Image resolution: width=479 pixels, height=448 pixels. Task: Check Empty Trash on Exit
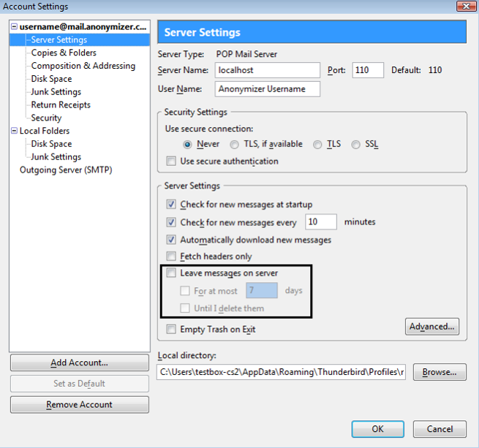pos(171,330)
